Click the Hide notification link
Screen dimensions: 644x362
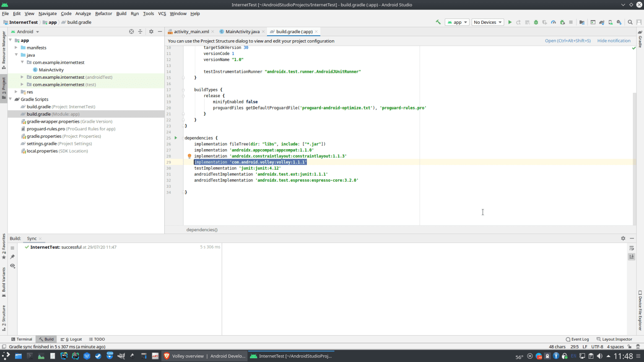613,41
